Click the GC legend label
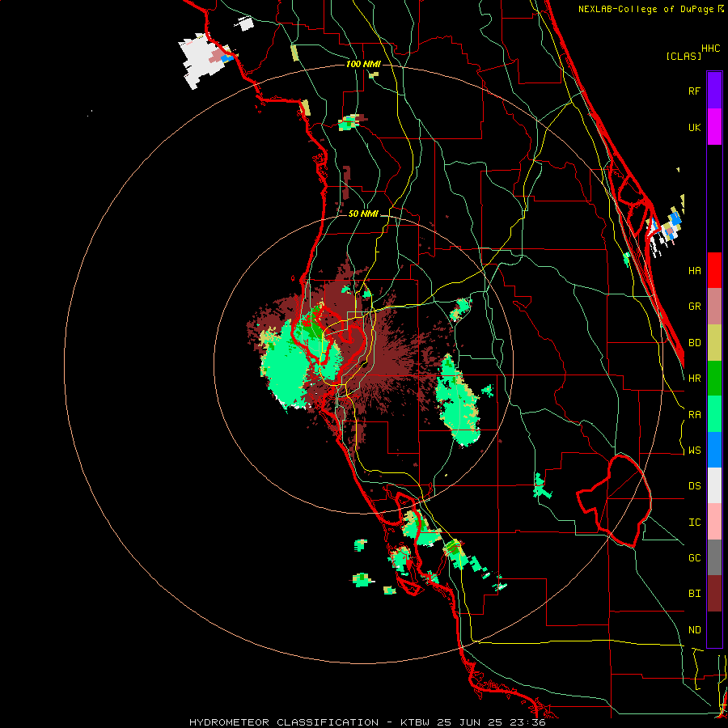This screenshot has width=728, height=728. pyautogui.click(x=694, y=558)
